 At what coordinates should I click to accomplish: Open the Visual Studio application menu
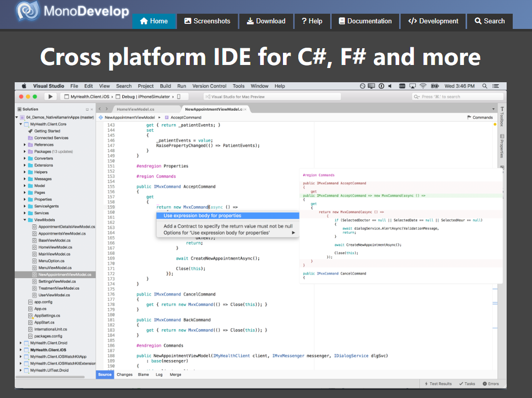click(x=49, y=86)
